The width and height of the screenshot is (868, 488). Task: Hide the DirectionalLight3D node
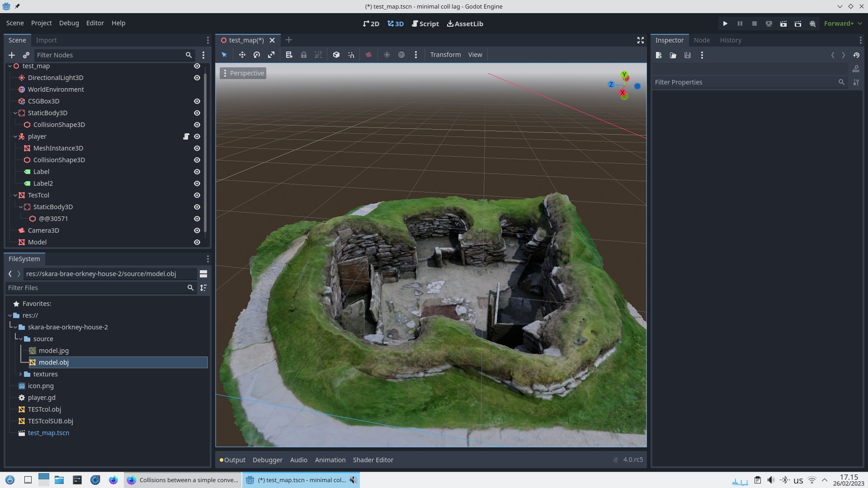[197, 77]
